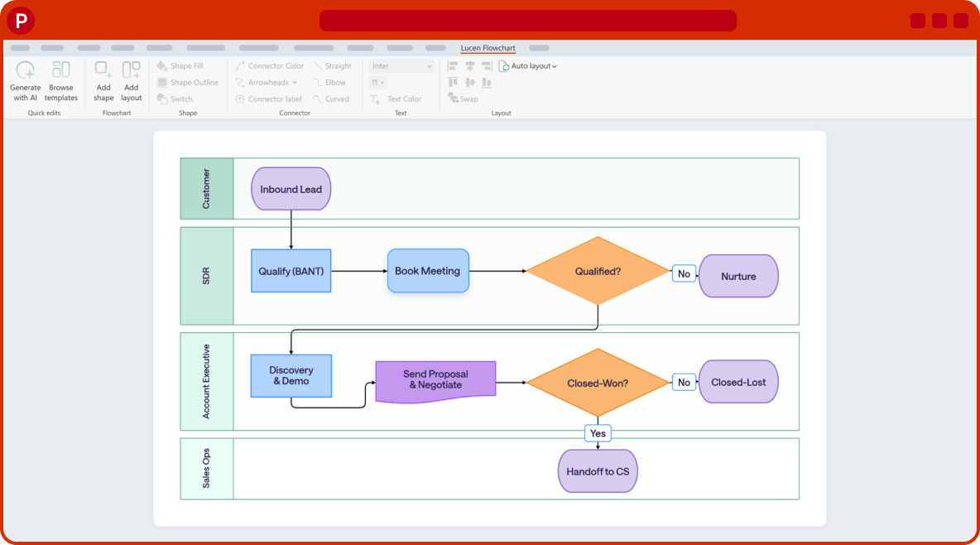Select the Book Meeting shape
Image resolution: width=980 pixels, height=545 pixels.
pos(428,271)
